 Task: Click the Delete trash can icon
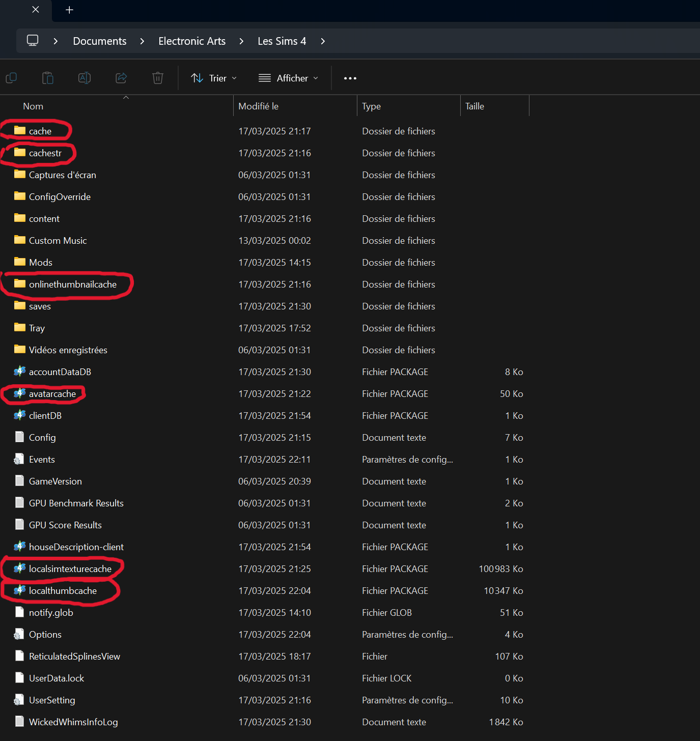tap(158, 78)
